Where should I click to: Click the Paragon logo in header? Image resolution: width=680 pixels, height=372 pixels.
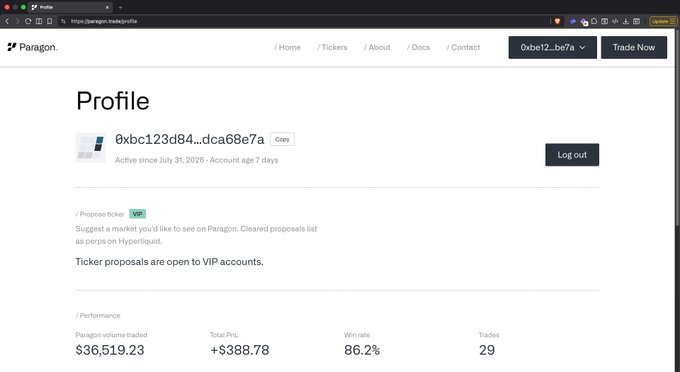(x=33, y=47)
